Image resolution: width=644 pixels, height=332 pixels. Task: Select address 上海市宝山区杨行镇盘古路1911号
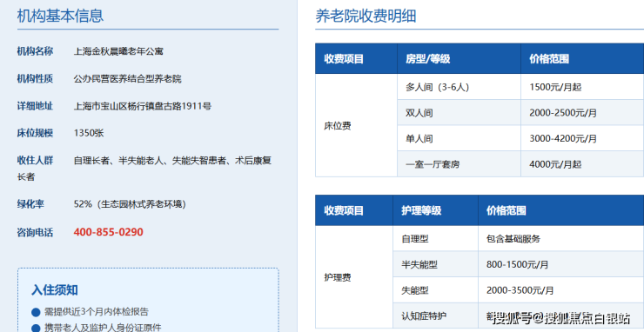point(143,106)
